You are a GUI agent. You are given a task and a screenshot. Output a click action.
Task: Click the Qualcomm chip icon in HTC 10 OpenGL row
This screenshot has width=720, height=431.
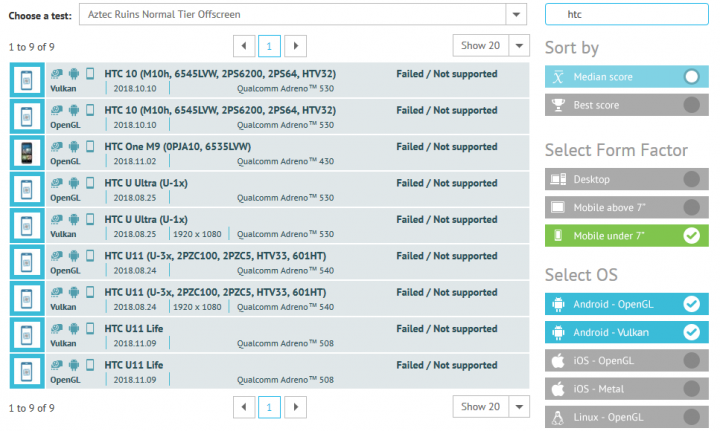(x=57, y=110)
